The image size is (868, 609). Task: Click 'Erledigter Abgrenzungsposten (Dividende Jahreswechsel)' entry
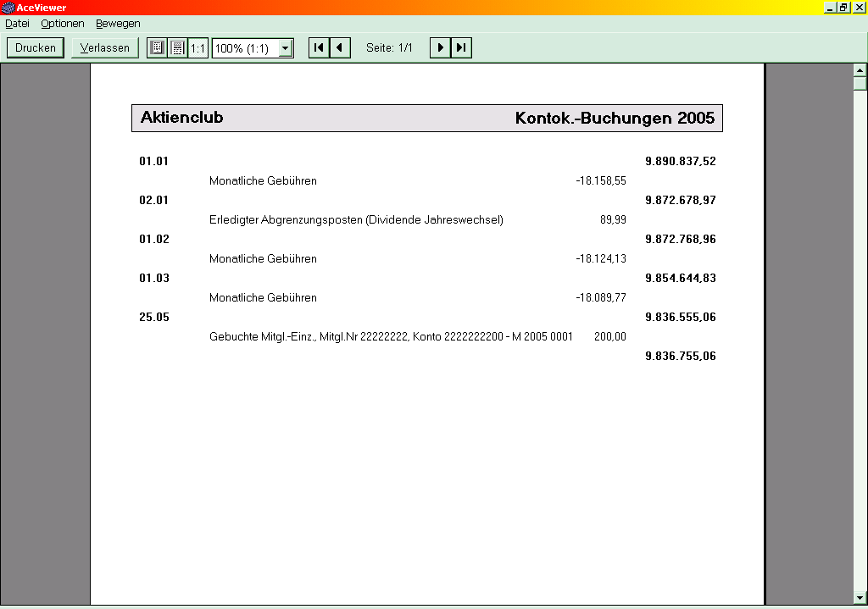356,219
